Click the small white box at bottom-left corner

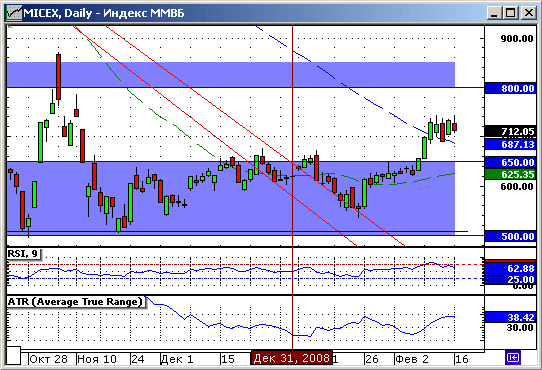tap(13, 356)
